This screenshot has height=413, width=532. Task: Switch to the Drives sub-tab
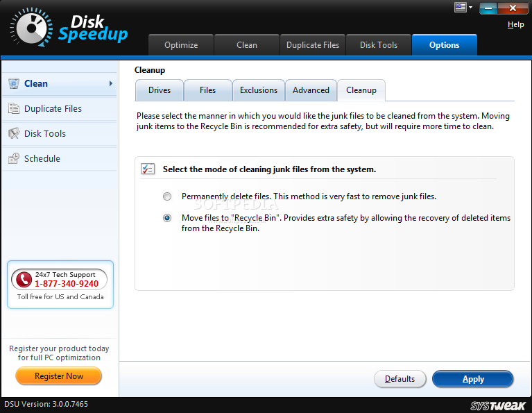point(160,90)
